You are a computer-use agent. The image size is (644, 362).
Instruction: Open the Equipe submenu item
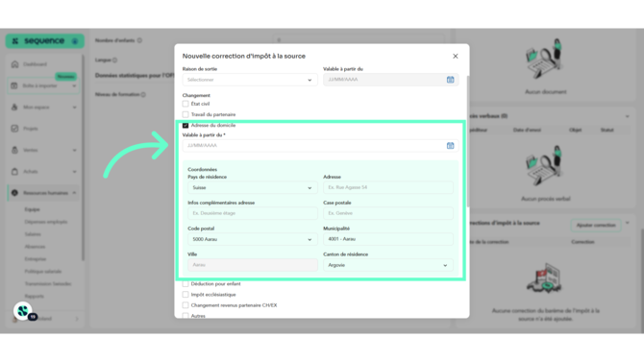pos(32,209)
